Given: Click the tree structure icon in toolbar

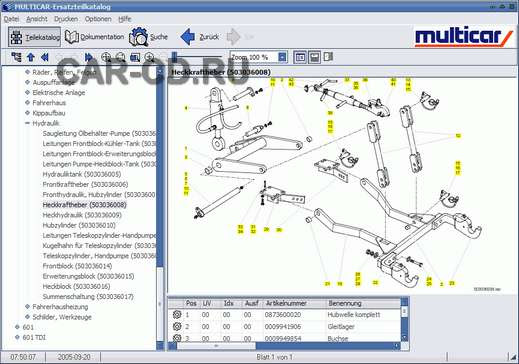Looking at the screenshot, I should [16, 57].
